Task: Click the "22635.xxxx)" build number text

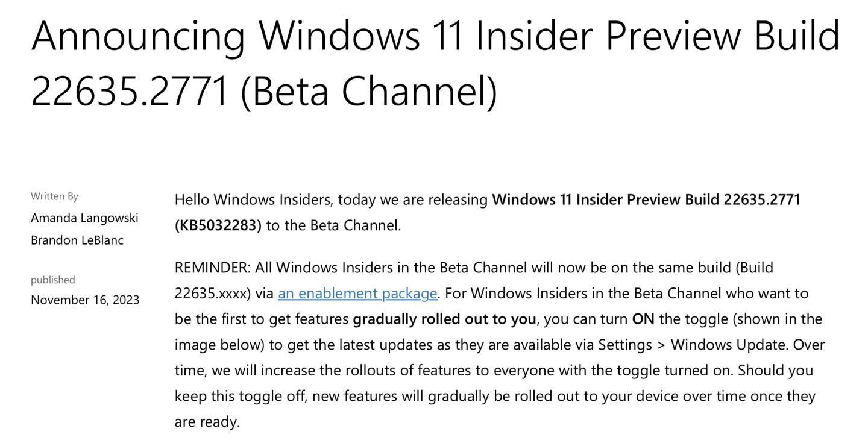Action: click(213, 294)
